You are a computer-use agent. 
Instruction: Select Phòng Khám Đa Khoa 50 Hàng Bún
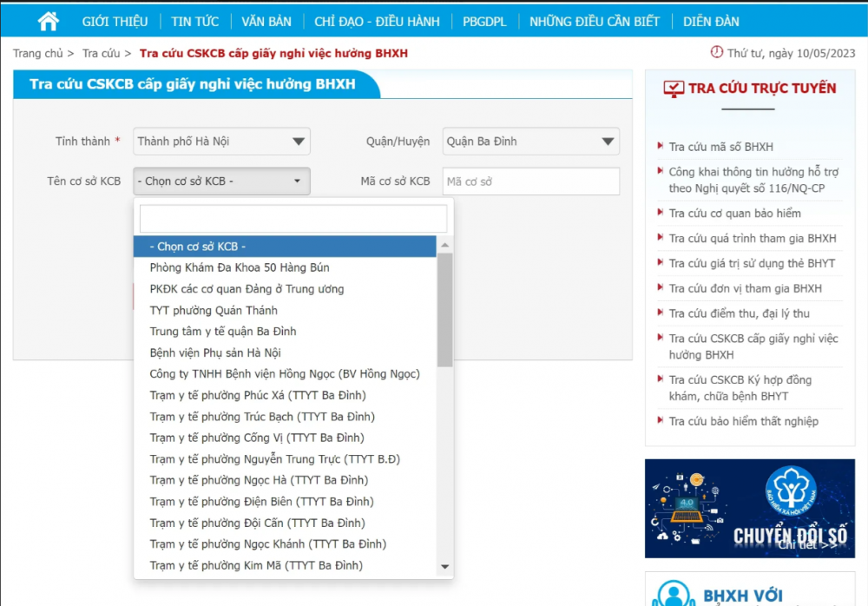click(285, 267)
